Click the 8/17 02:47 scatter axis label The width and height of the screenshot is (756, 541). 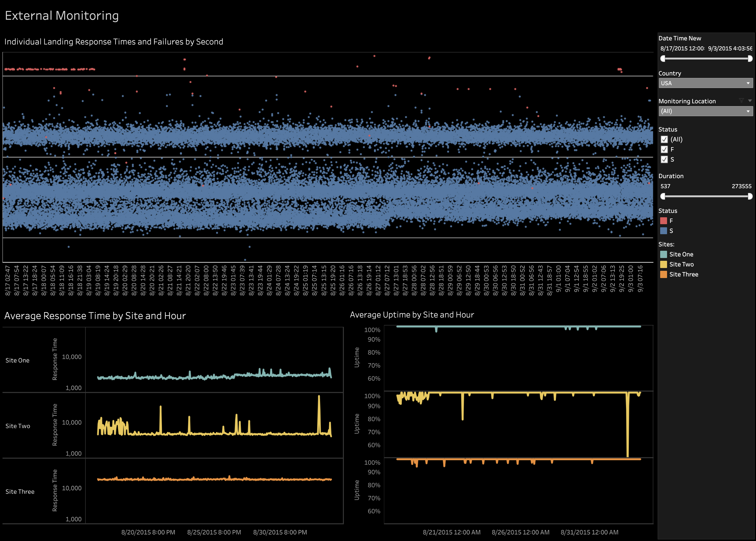(8, 281)
